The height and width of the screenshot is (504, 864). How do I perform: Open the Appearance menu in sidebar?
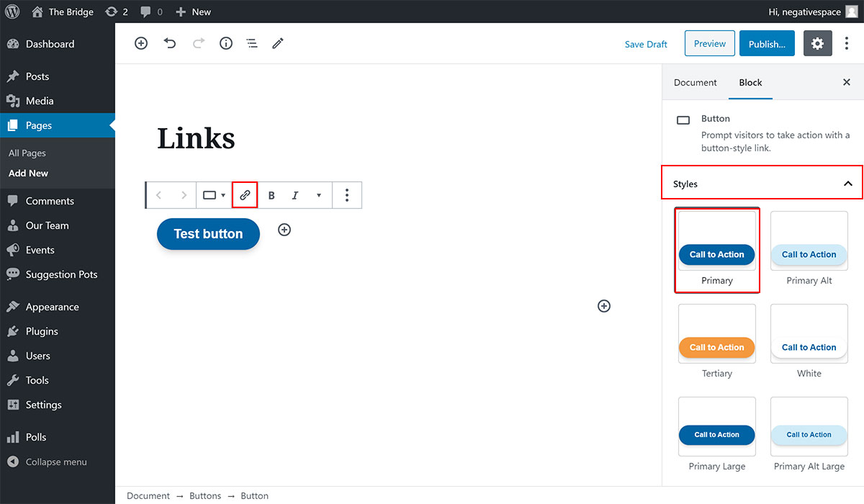tap(52, 307)
